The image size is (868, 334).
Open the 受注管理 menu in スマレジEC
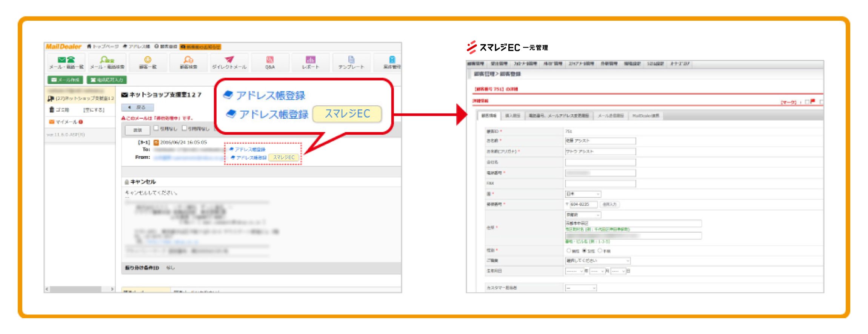coord(499,64)
